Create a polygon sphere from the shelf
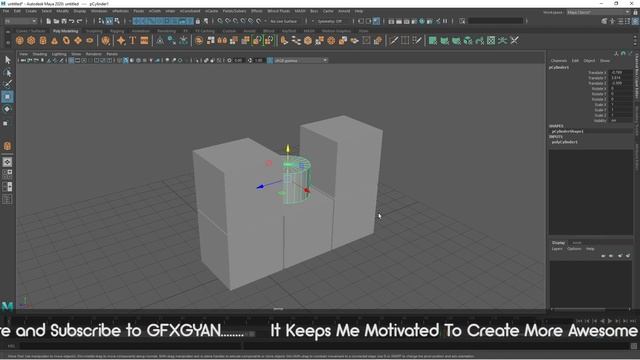This screenshot has width=640, height=360. point(20,40)
